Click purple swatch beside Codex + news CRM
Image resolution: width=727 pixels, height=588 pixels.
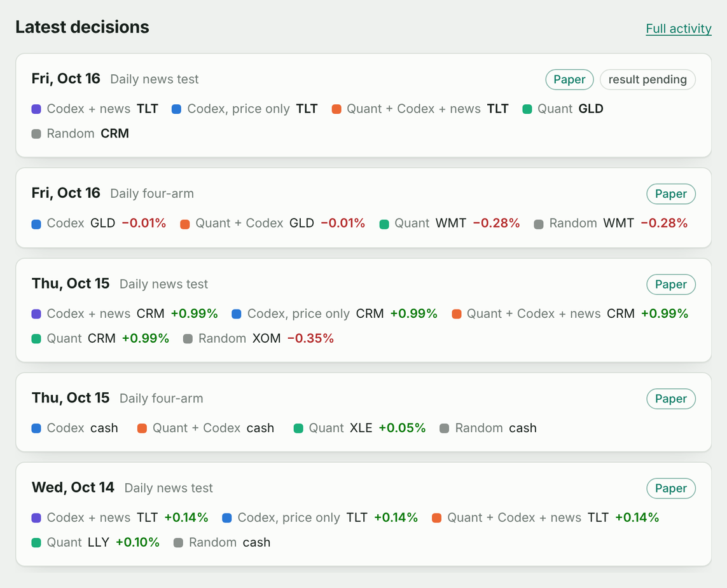36,314
